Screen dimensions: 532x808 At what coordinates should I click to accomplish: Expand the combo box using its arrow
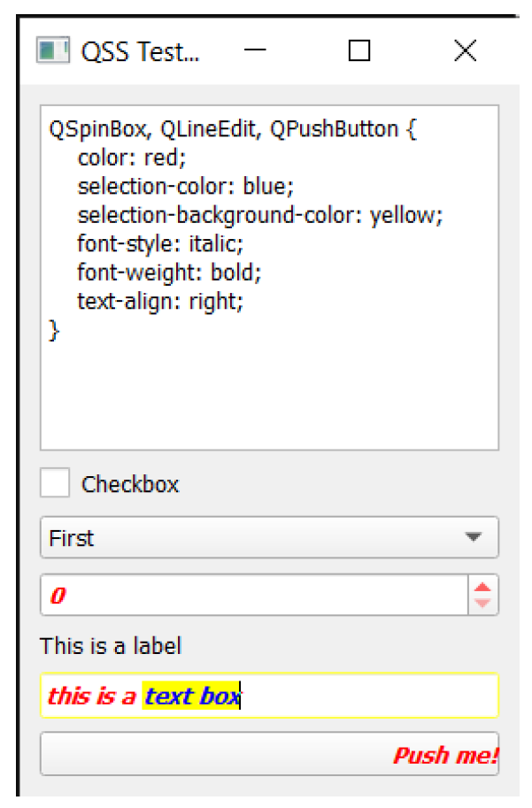click(x=473, y=537)
